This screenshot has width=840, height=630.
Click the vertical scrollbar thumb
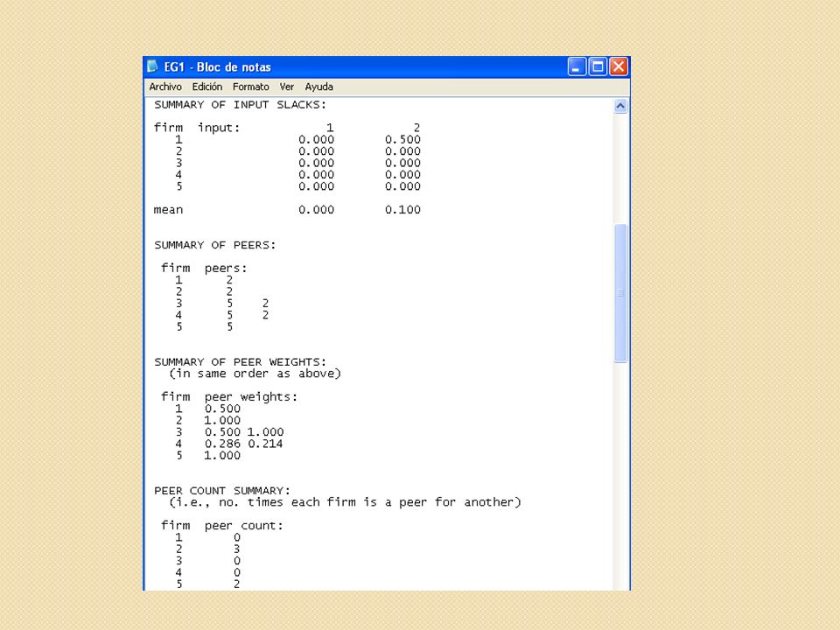[620, 293]
